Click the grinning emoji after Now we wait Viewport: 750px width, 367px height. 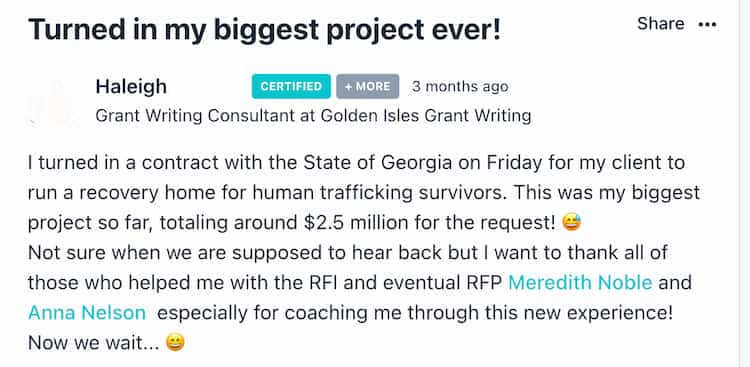pyautogui.click(x=175, y=342)
